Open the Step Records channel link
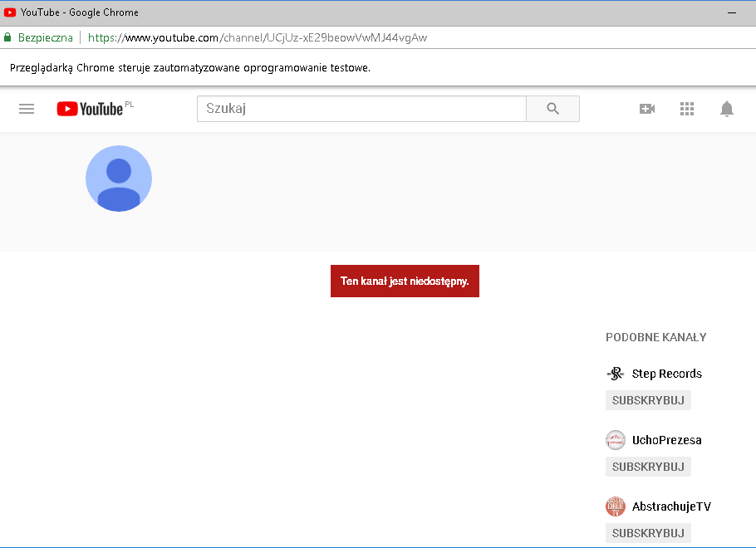Screen dimensions: 756x548 667,374
